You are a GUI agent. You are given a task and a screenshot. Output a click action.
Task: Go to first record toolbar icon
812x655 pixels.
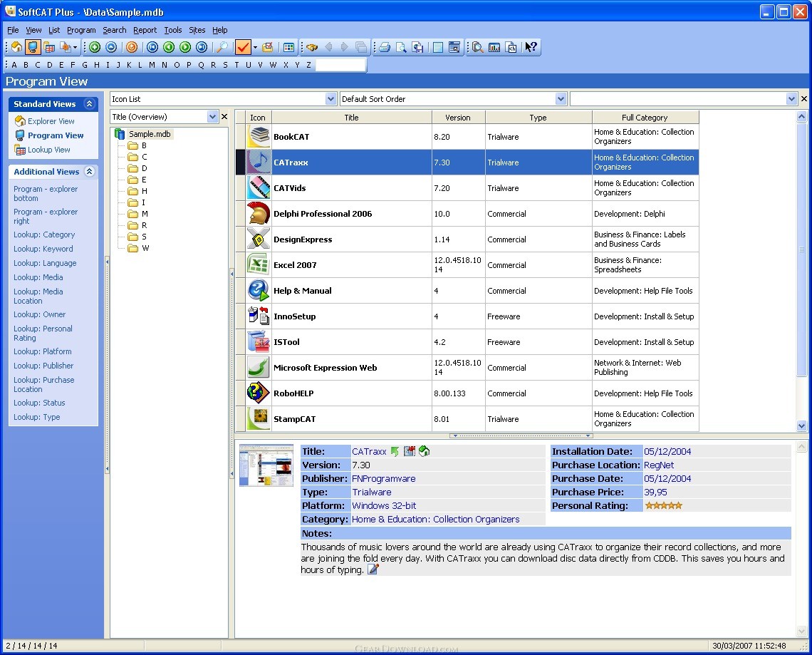152,47
